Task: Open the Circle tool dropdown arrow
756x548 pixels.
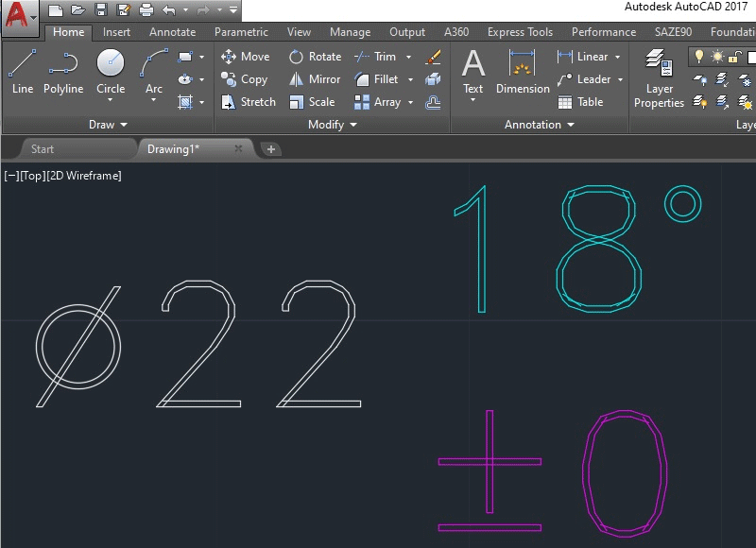Action: pyautogui.click(x=111, y=100)
